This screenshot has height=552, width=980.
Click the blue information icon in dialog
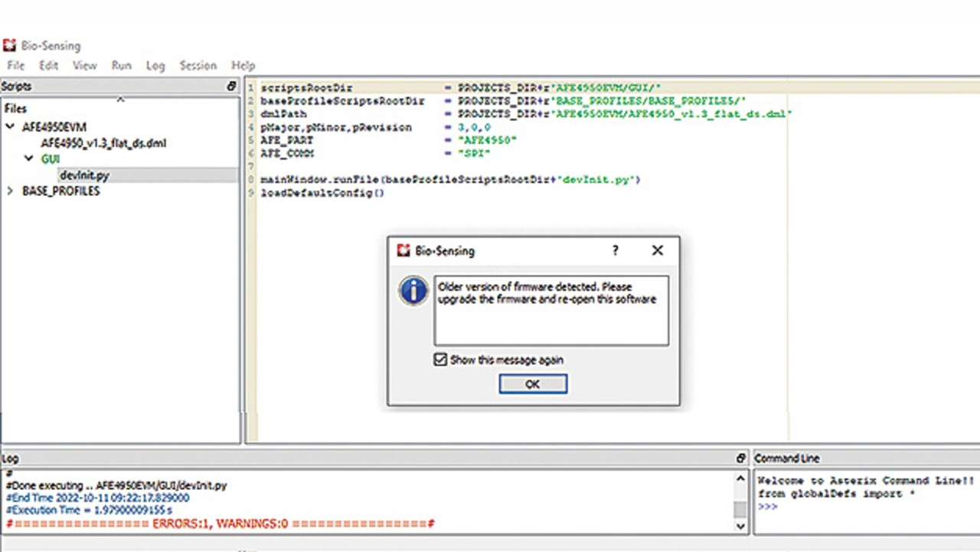(413, 292)
